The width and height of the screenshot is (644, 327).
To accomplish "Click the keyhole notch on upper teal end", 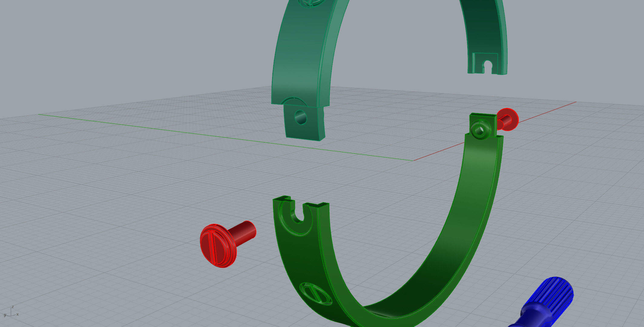I will [x=488, y=66].
